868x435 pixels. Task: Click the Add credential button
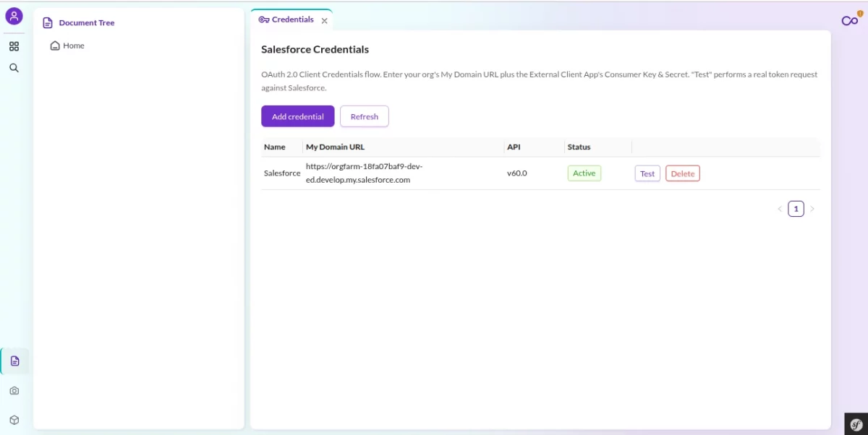[298, 116]
